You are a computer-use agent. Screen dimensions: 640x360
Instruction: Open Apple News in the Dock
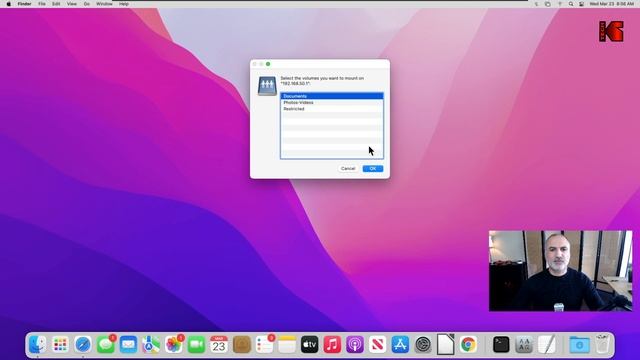pos(378,344)
